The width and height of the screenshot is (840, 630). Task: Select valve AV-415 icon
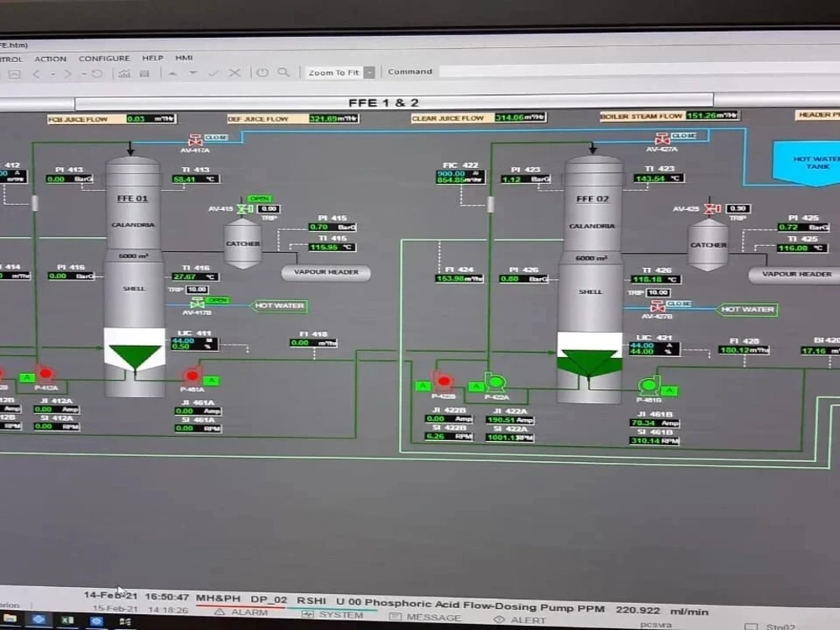(244, 208)
